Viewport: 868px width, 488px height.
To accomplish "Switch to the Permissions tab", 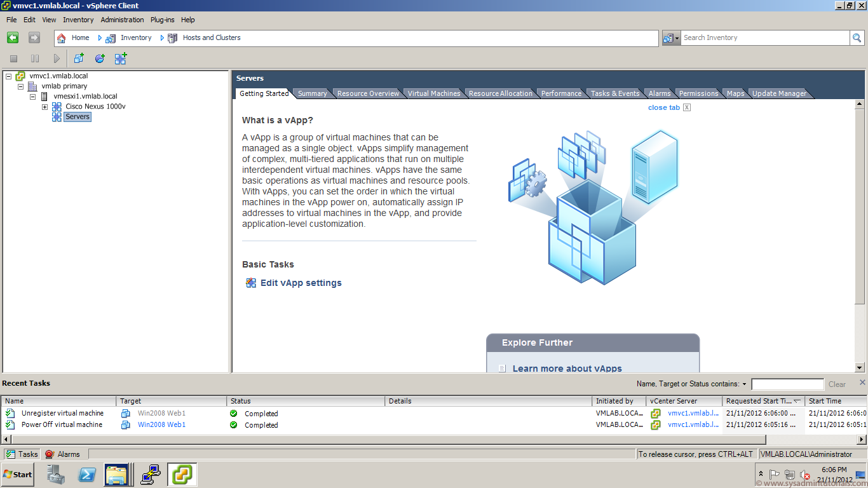I will coord(698,93).
